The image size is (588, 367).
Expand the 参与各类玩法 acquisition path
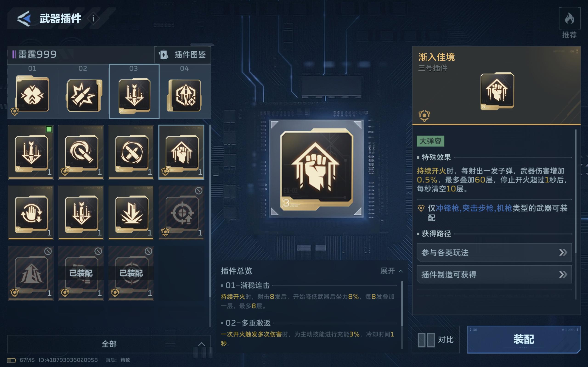tap(494, 253)
